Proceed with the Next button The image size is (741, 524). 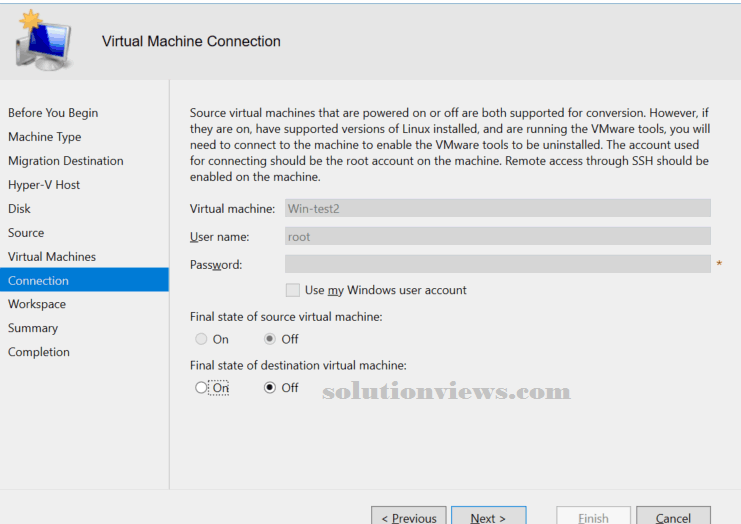(489, 516)
